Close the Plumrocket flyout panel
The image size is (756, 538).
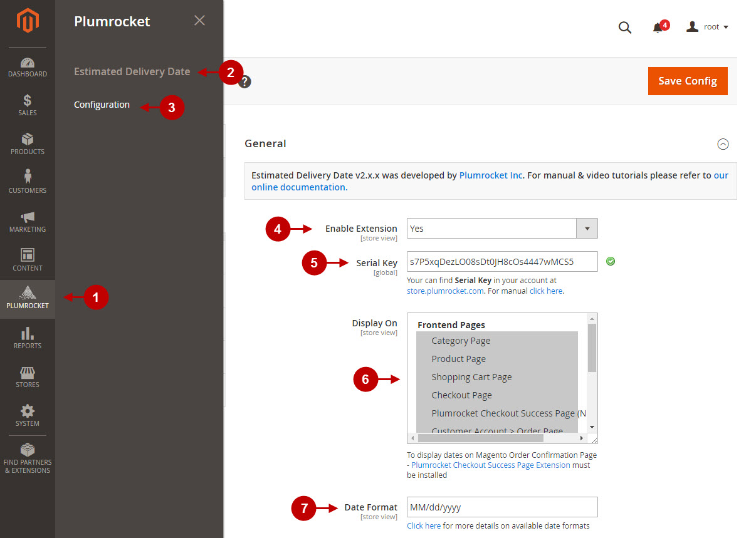point(199,21)
